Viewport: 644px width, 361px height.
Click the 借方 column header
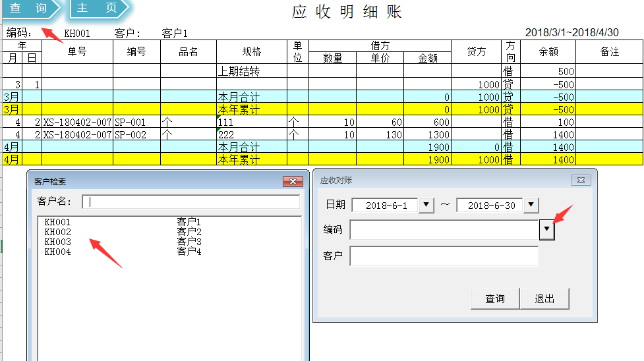pos(380,45)
